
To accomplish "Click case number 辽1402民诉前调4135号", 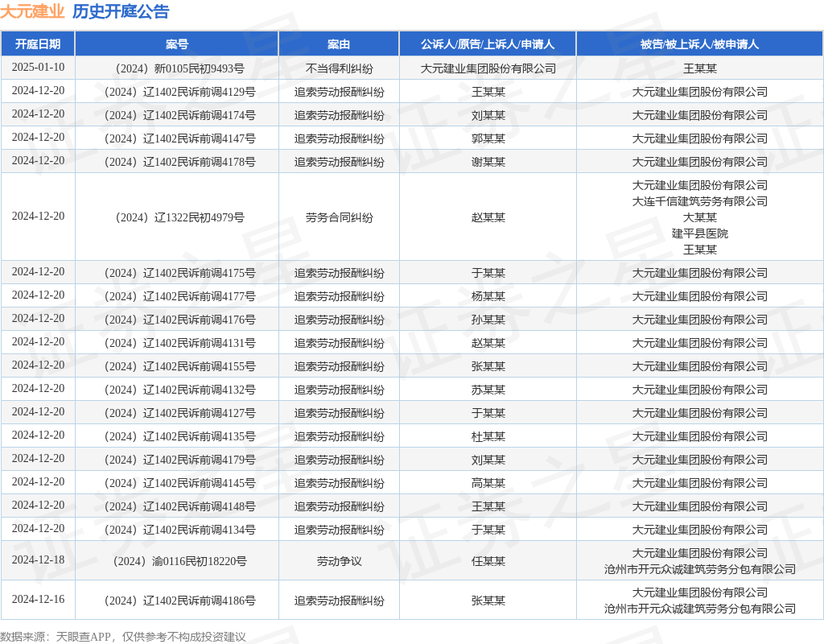I will point(179,436).
